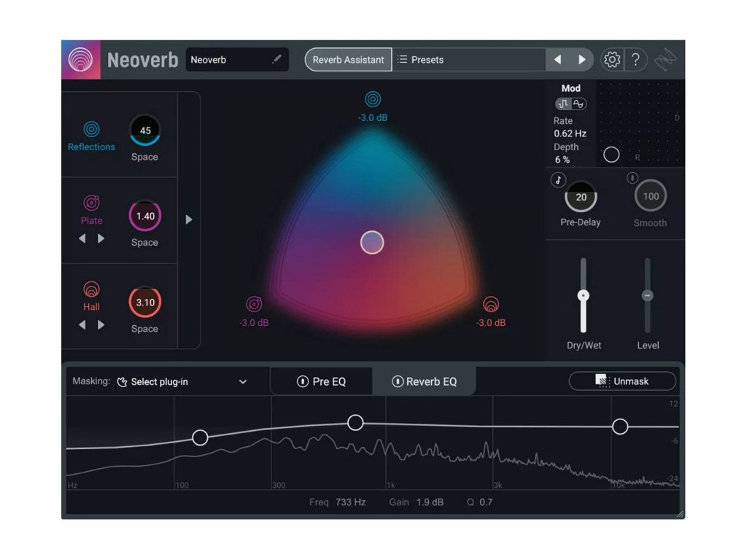747x560 pixels.
Task: Click the mid EQ node near 733 Hz
Action: pyautogui.click(x=355, y=422)
